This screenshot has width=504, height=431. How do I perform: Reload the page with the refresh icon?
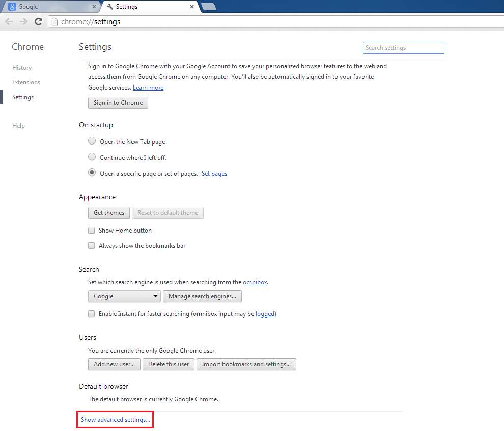click(39, 21)
